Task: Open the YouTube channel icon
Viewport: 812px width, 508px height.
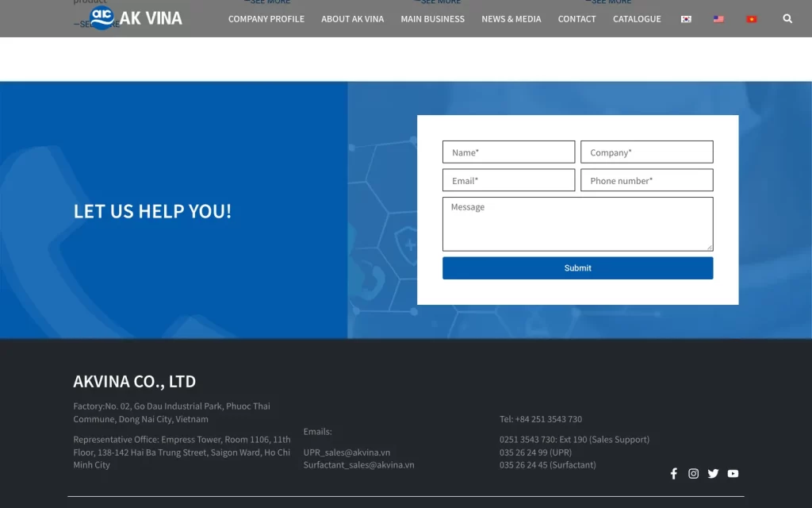Action: click(x=733, y=473)
